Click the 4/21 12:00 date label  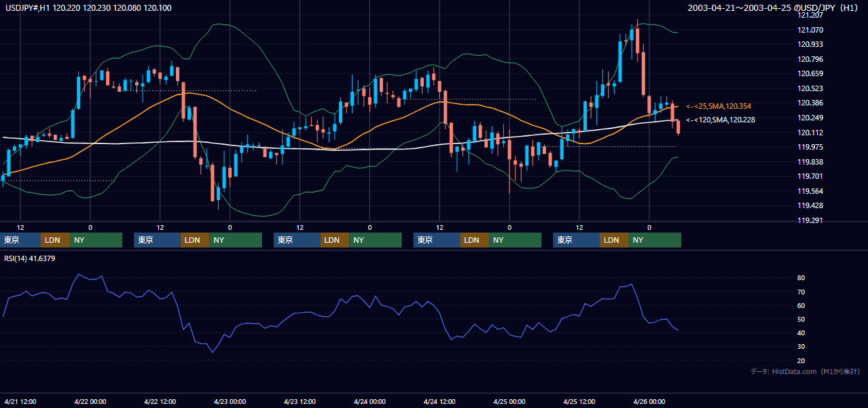[20, 401]
